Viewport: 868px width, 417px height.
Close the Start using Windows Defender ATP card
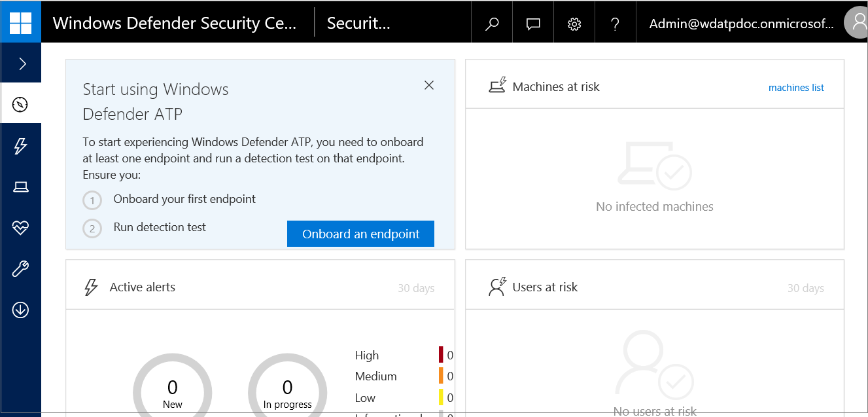click(x=429, y=85)
